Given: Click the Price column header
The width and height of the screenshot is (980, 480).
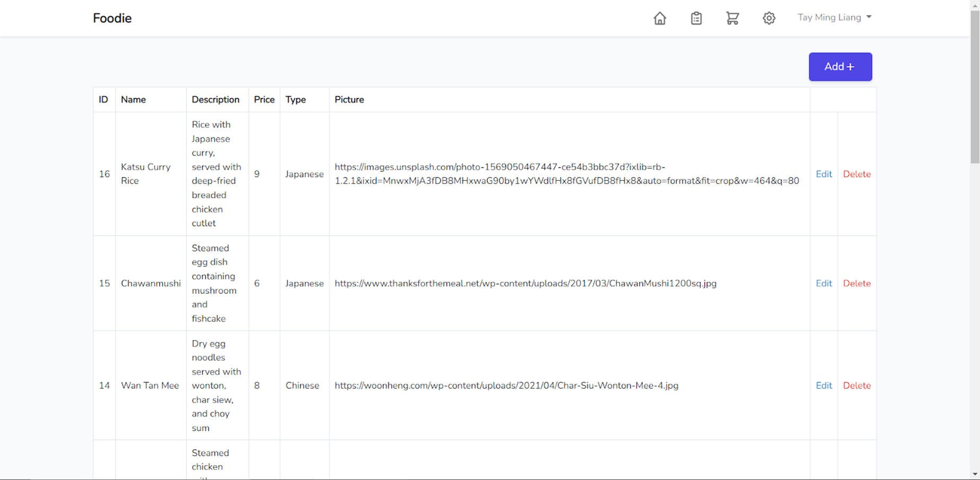Looking at the screenshot, I should tap(264, 100).
